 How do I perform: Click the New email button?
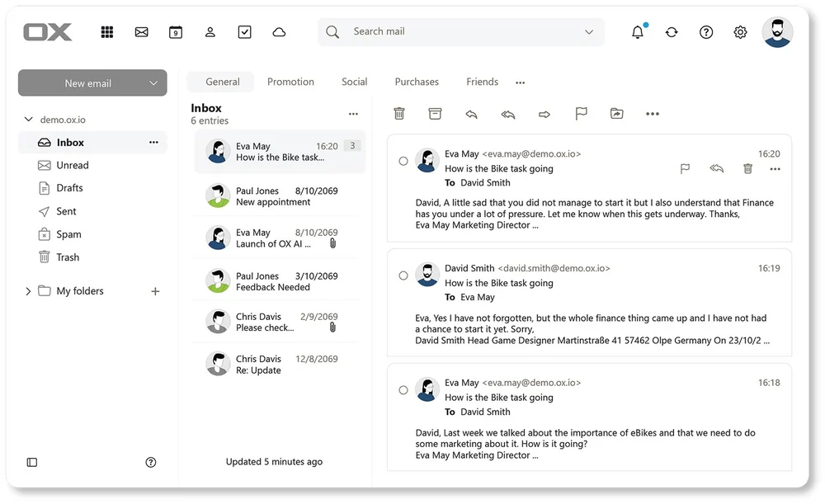pos(87,83)
